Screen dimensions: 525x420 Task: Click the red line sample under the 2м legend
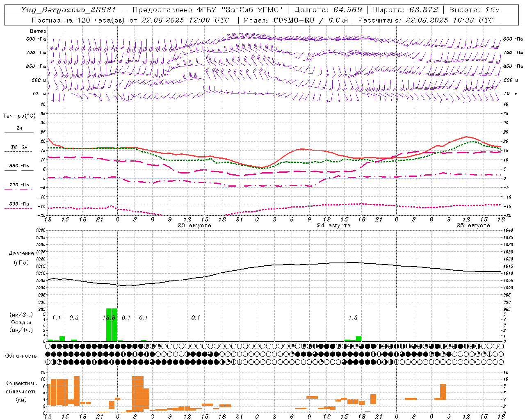point(19,132)
